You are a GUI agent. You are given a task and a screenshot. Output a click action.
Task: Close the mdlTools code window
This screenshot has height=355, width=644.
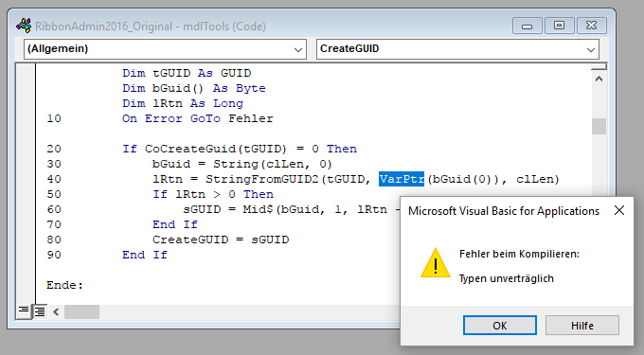(x=591, y=26)
